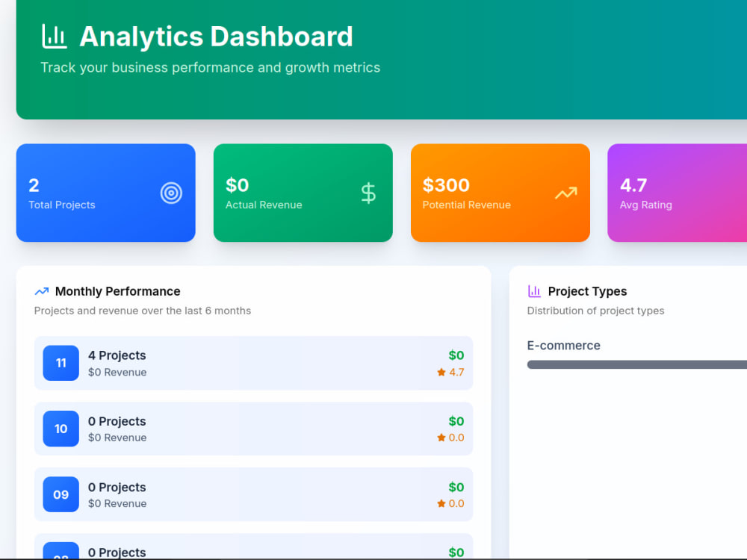The width and height of the screenshot is (747, 560).
Task: Click '0 Projects' in the month 10 row
Action: [117, 421]
